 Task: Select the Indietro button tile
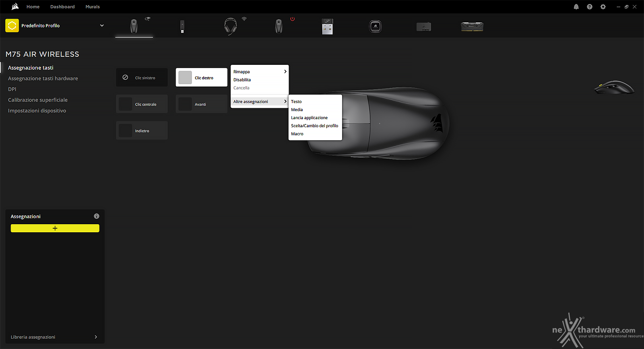142,130
